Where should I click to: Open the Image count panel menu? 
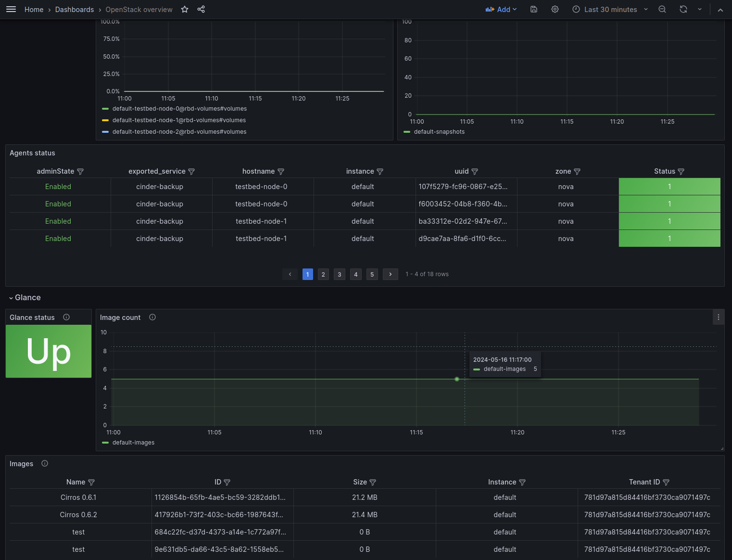(x=719, y=317)
